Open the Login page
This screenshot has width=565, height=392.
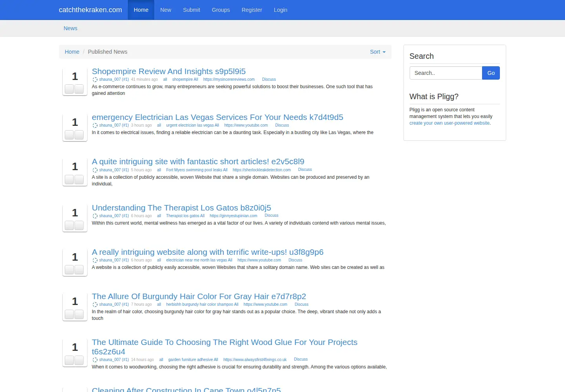(281, 10)
